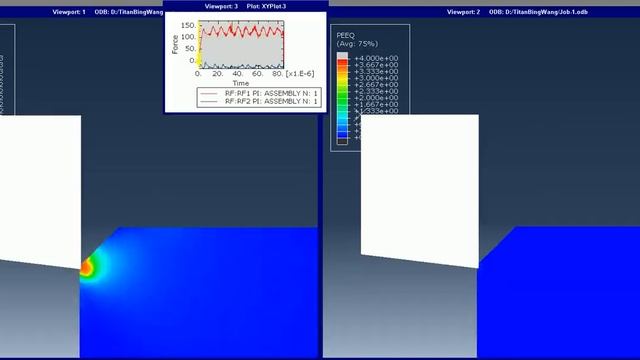Click the 150. tick label on Force axis
Viewport: 640px width, 360px height.
[x=188, y=25]
